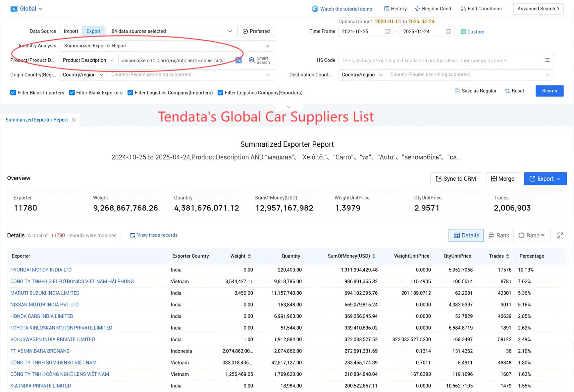Click the Exporter column header
The image size is (574, 392).
coord(21,256)
